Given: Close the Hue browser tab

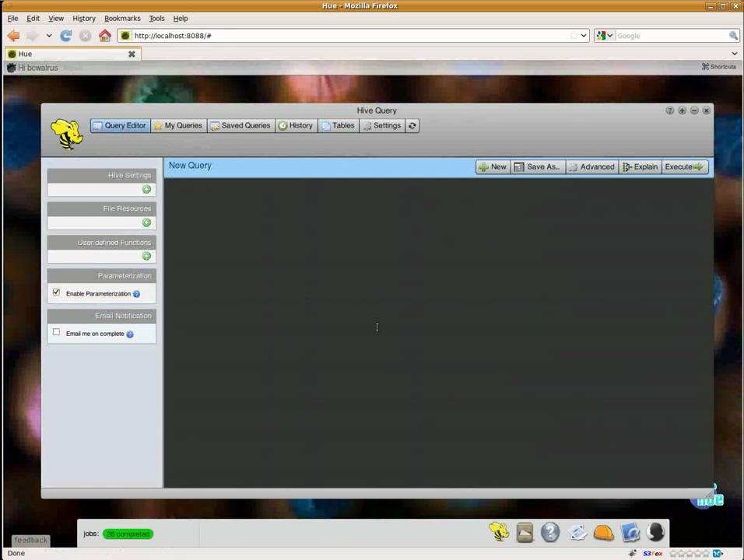Looking at the screenshot, I should tap(132, 54).
